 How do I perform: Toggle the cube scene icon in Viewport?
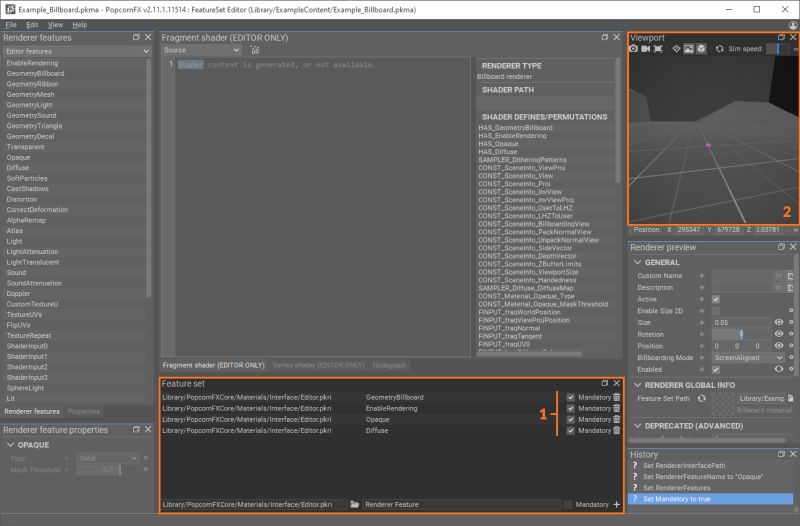coord(702,48)
